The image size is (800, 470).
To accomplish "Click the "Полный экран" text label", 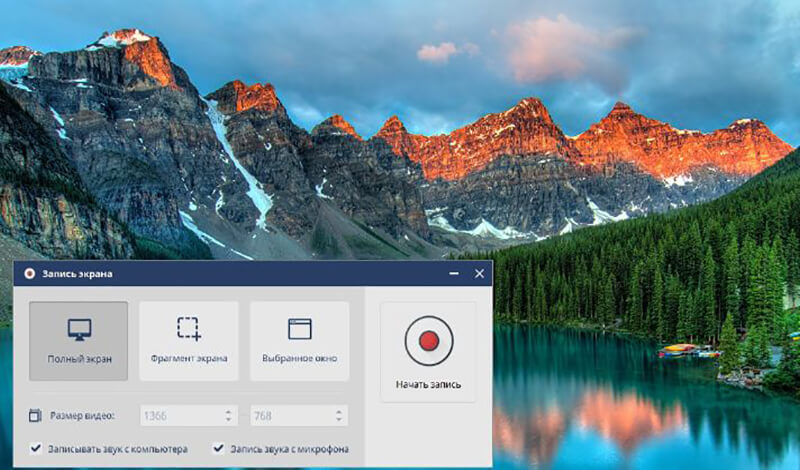I will click(x=78, y=358).
